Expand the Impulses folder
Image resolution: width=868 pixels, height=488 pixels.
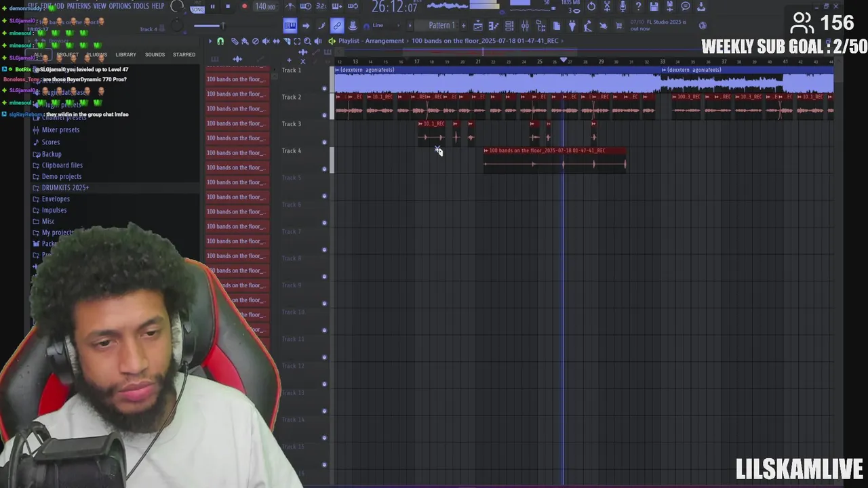click(54, 210)
